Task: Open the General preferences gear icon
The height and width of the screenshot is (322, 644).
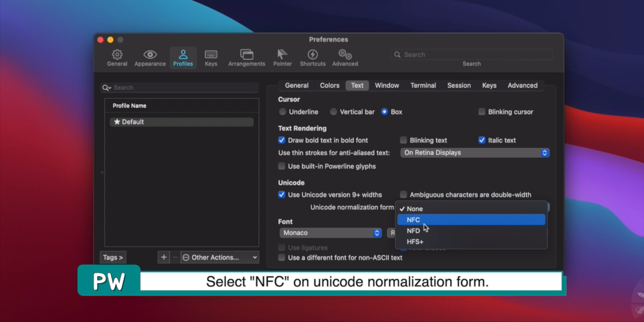Action: [117, 54]
